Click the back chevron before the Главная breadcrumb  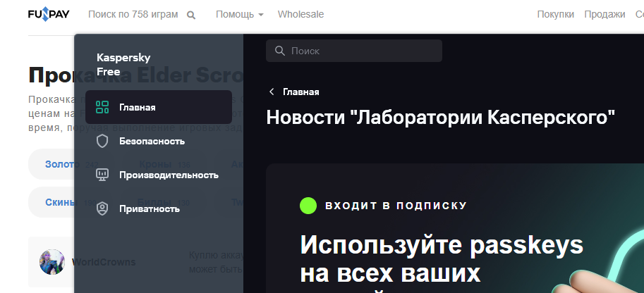pos(272,92)
